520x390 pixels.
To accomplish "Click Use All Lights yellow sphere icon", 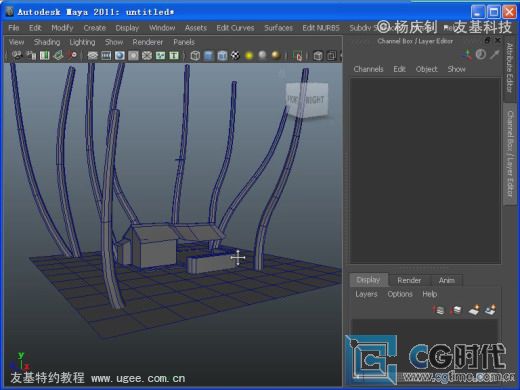I will coord(249,55).
